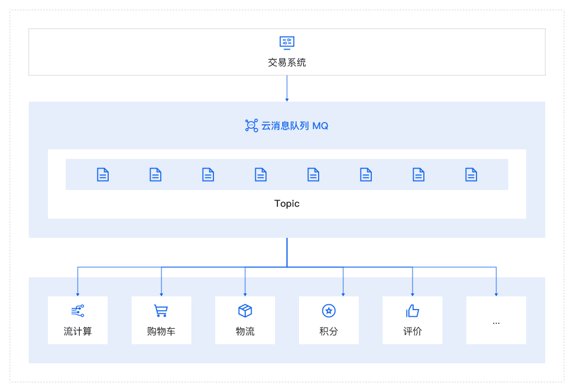
Task: Select the 积分 points star icon
Action: (x=329, y=310)
